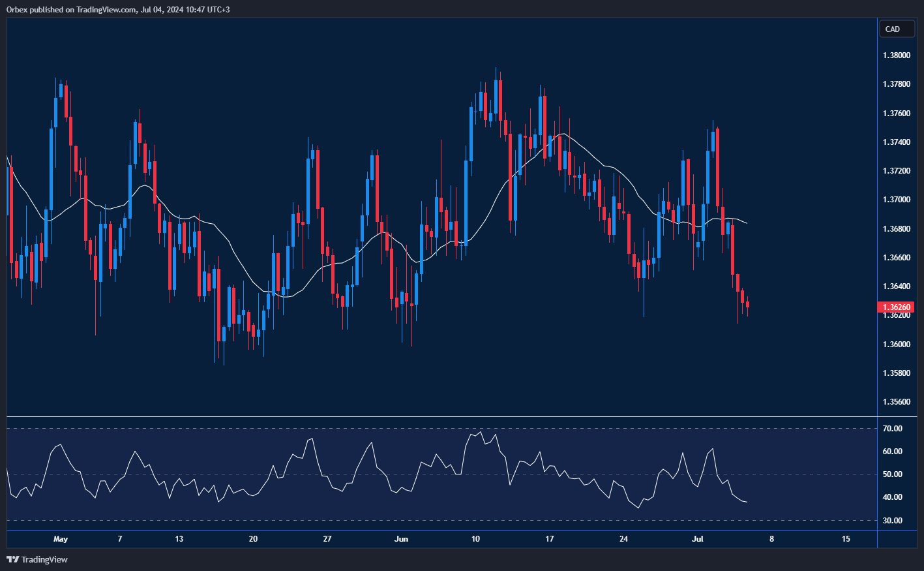Click the 15 date label on timeline
Viewport: 924px width, 571px height.
(846, 539)
